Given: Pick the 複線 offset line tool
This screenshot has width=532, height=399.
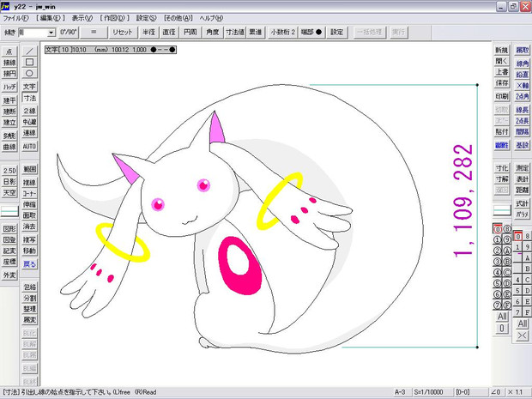Looking at the screenshot, I should pyautogui.click(x=29, y=183).
